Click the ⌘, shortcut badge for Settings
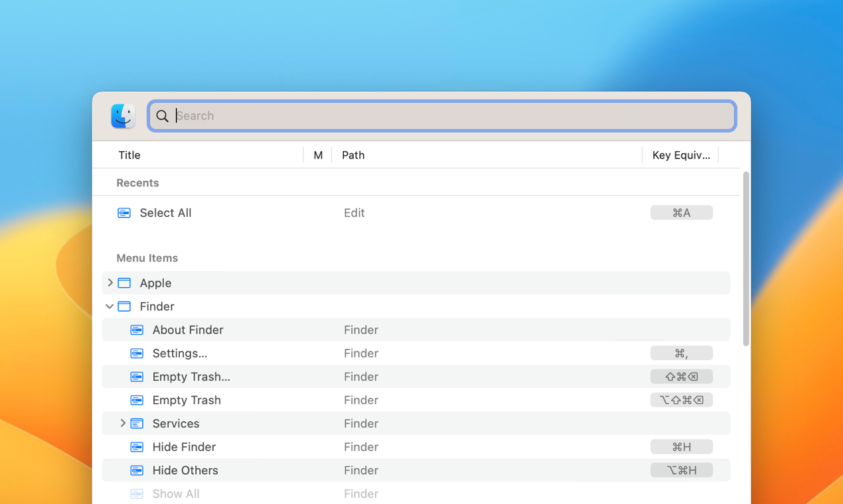Viewport: 843px width, 504px height. (682, 353)
